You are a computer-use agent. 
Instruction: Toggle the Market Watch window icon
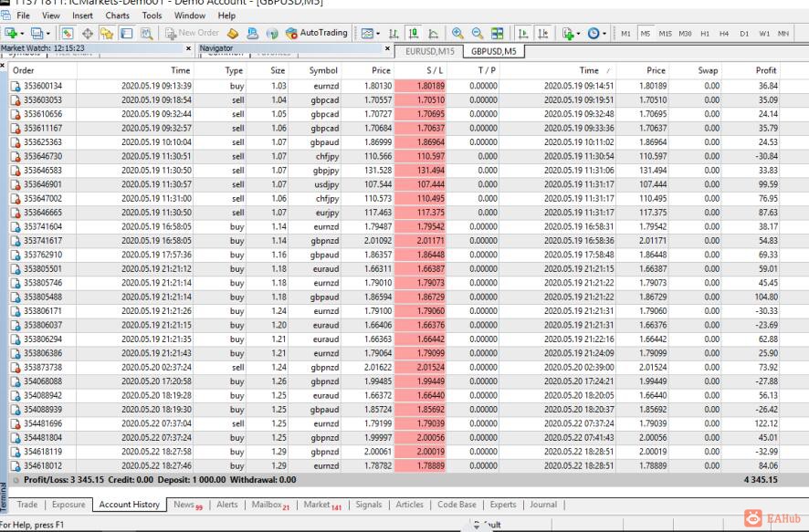[68, 34]
